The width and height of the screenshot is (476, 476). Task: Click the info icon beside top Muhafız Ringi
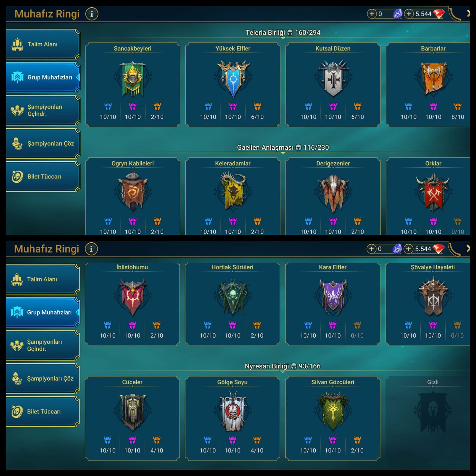[92, 14]
